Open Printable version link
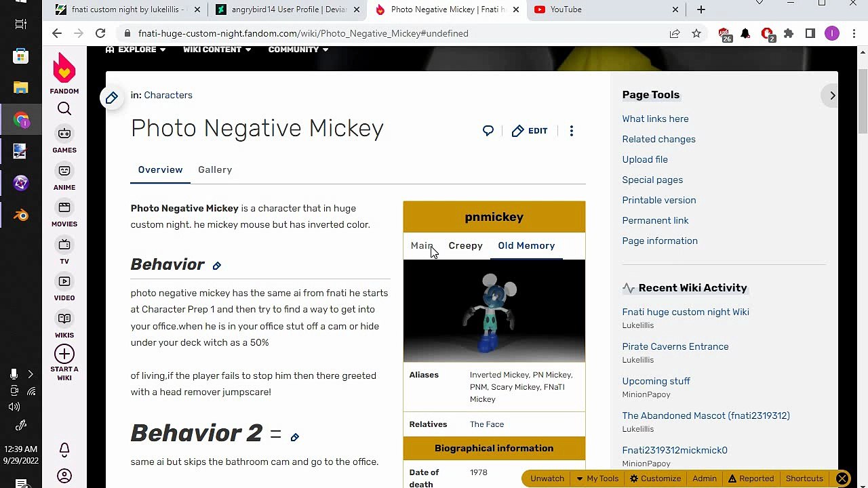Viewport: 868px width, 488px height. 659,200
